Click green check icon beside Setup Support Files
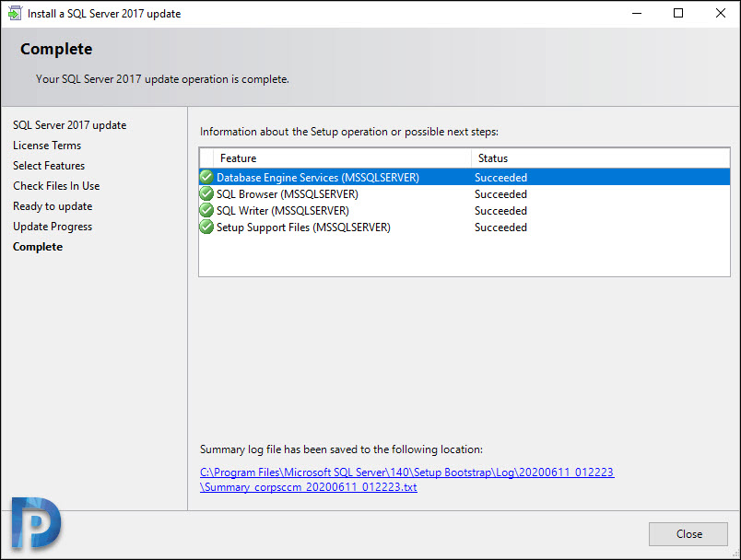This screenshot has height=560, width=741. [206, 227]
